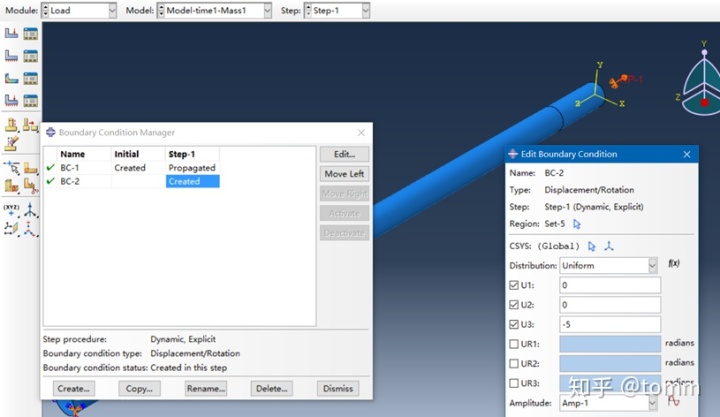The width and height of the screenshot is (720, 417).
Task: Click the Create... button
Action: (73, 389)
